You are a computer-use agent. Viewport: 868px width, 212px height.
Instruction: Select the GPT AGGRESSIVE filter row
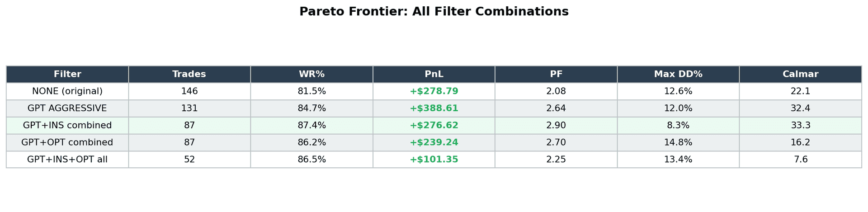(x=67, y=108)
